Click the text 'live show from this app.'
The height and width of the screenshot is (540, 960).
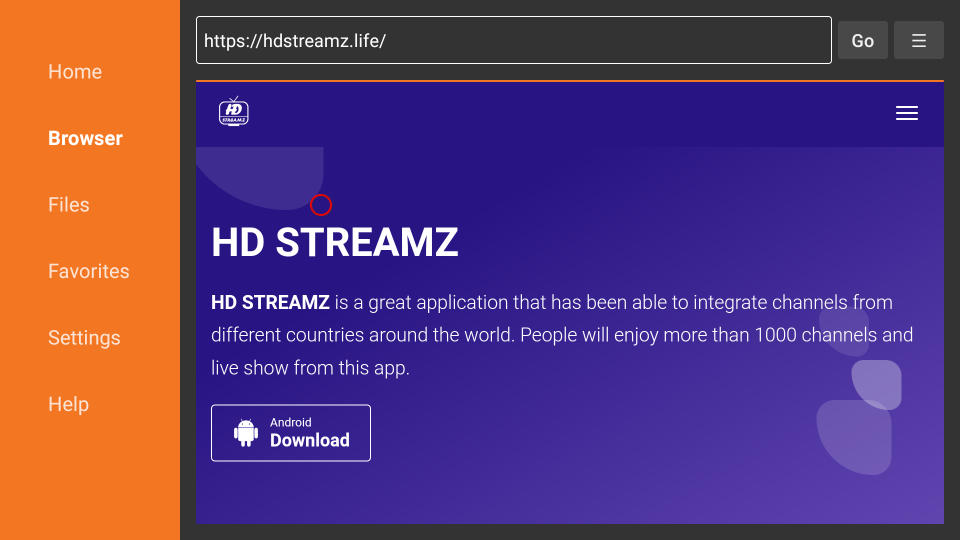click(310, 368)
